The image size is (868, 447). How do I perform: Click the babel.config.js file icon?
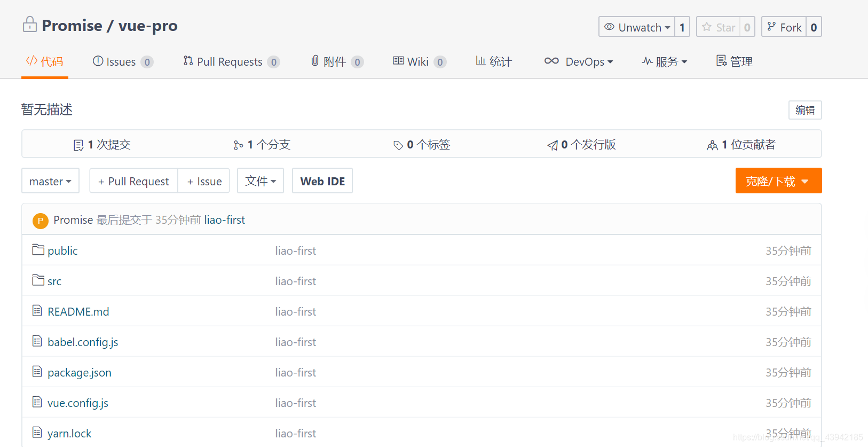coord(37,341)
